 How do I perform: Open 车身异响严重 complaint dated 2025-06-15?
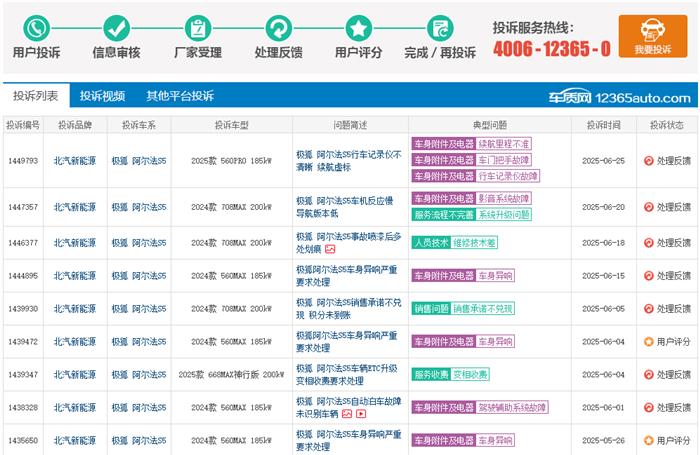coord(347,276)
